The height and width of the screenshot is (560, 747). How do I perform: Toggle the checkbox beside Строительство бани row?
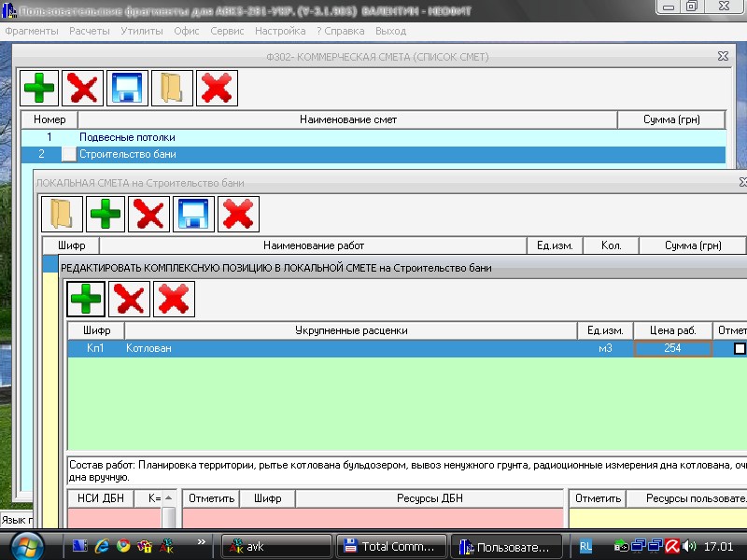(69, 154)
